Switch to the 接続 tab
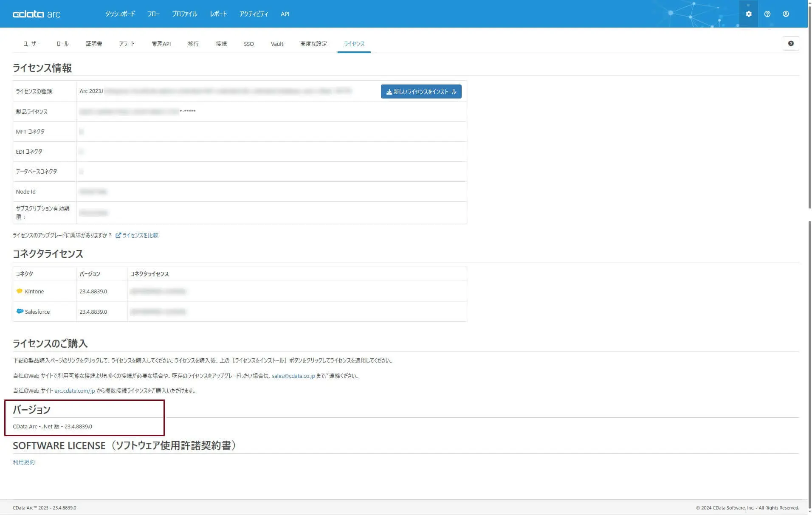The height and width of the screenshot is (515, 812). pyautogui.click(x=221, y=44)
